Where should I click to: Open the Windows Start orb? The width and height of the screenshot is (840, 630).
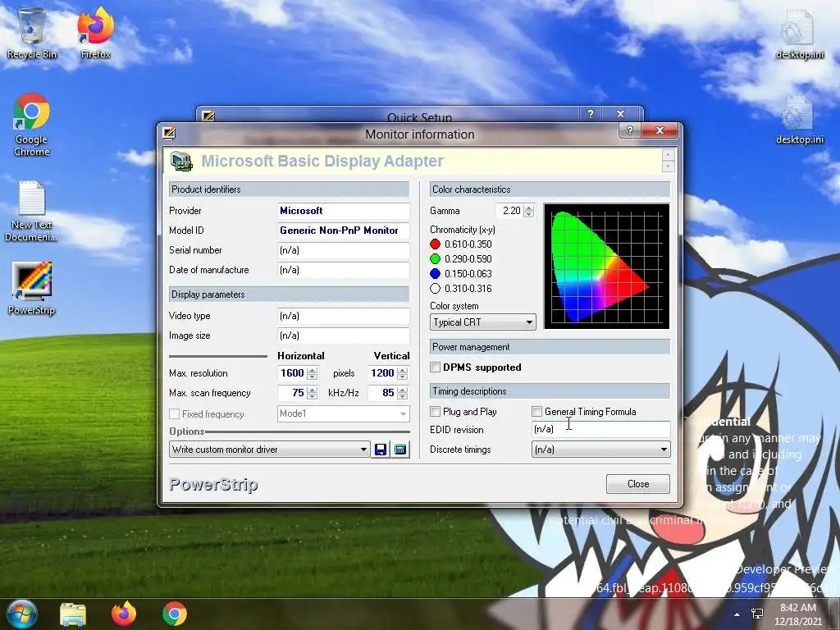coord(21,614)
